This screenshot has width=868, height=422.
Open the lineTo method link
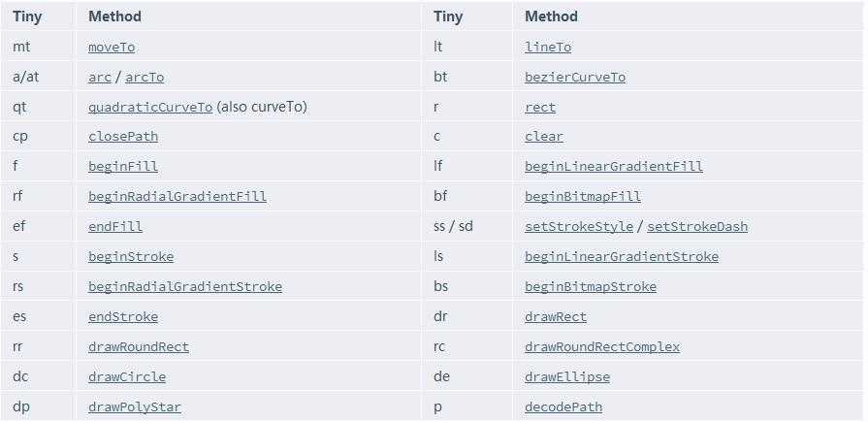[548, 48]
